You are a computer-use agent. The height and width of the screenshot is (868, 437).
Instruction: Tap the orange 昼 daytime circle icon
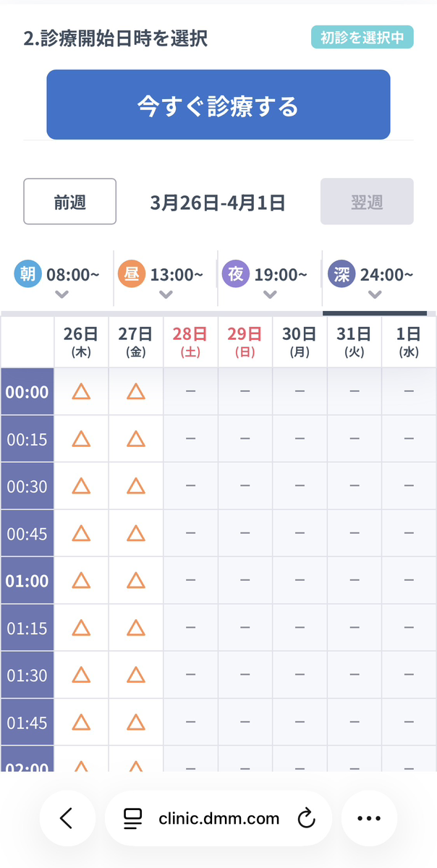tap(131, 274)
